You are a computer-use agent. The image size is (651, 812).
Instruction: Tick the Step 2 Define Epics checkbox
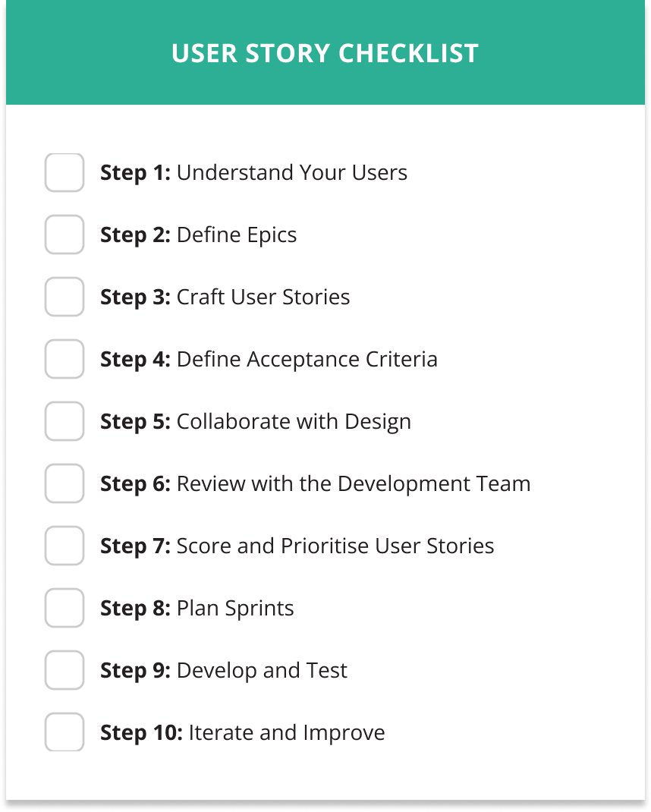point(64,234)
